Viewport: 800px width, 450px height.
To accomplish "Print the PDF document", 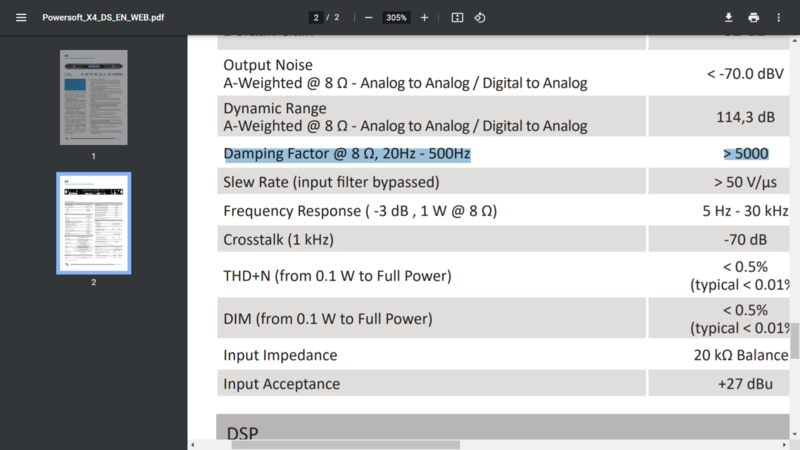I will pyautogui.click(x=753, y=18).
